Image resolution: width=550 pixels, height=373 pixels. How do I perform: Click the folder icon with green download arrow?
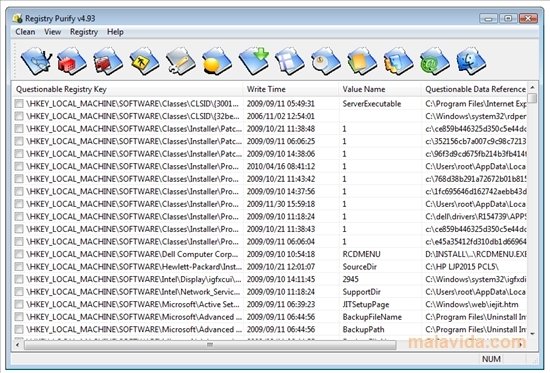pyautogui.click(x=254, y=61)
